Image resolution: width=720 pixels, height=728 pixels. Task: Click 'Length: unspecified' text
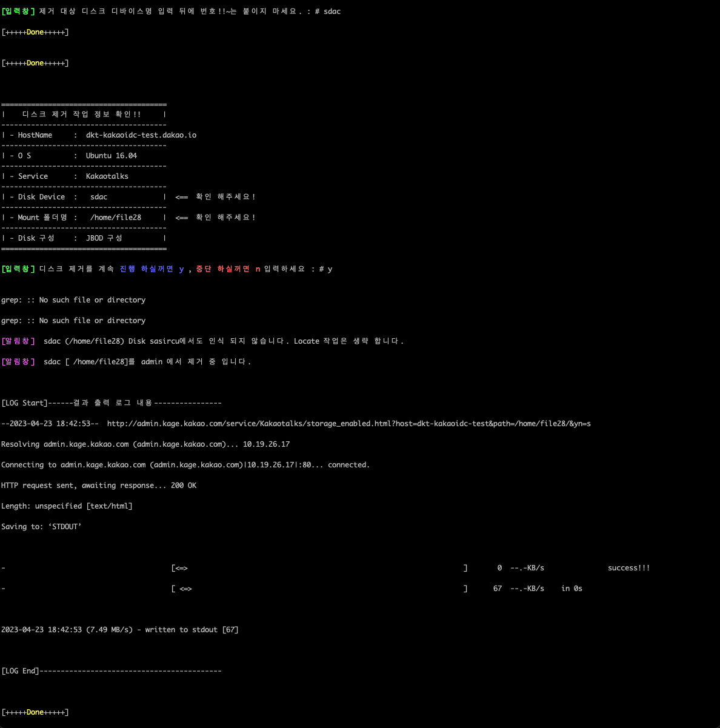point(41,506)
